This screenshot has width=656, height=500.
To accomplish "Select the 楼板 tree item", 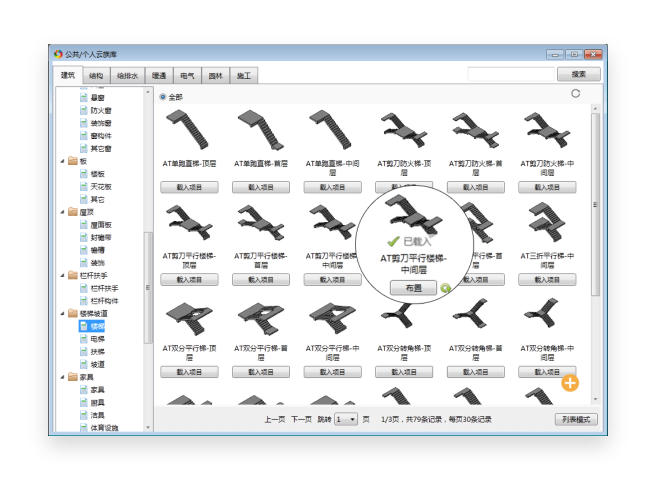I will [97, 174].
